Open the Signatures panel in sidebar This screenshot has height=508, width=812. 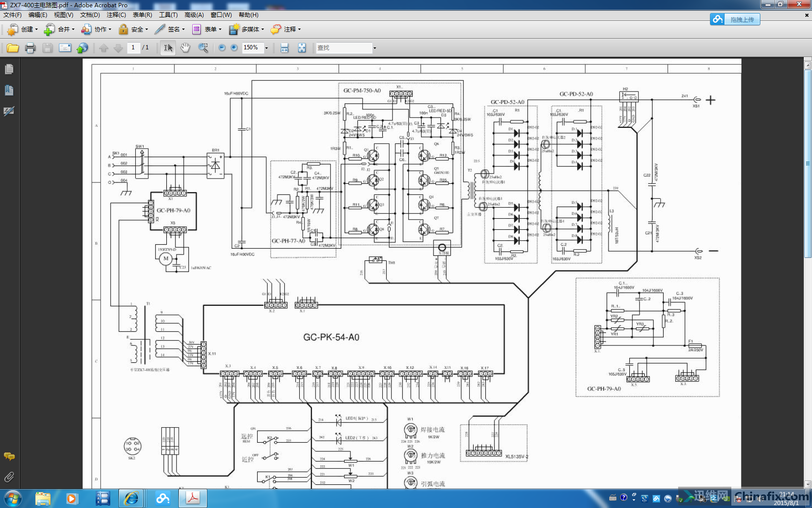[9, 111]
